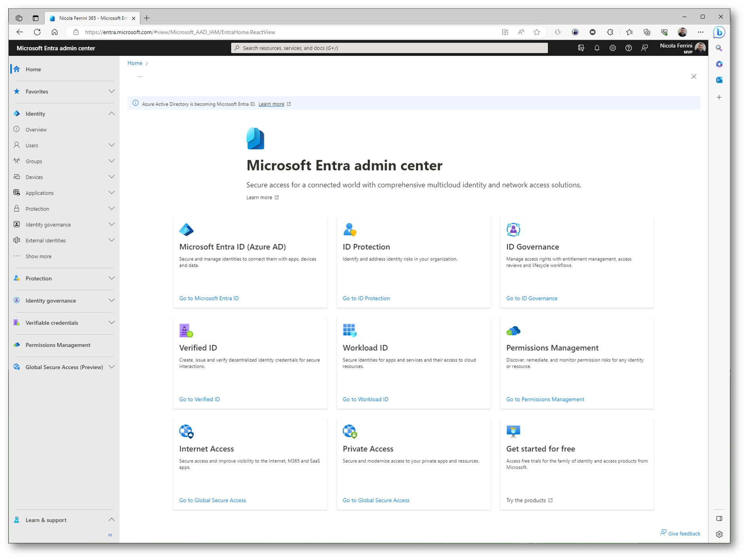Click the ID Governance card icon
The width and height of the screenshot is (747, 560).
pyautogui.click(x=513, y=230)
